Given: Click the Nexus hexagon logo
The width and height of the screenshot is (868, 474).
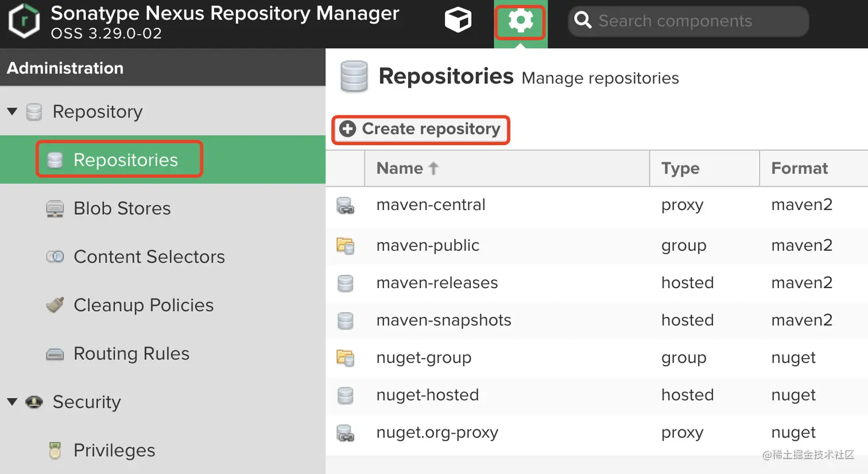Looking at the screenshot, I should click(24, 21).
